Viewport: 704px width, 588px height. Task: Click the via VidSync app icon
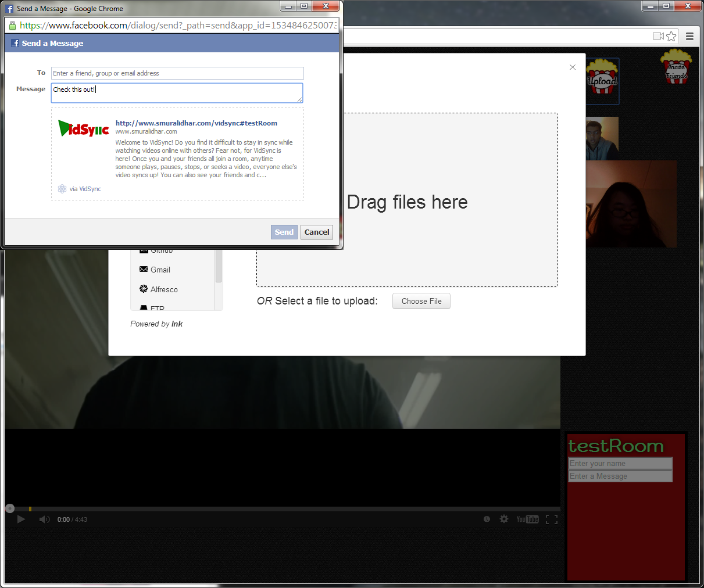[x=62, y=189]
